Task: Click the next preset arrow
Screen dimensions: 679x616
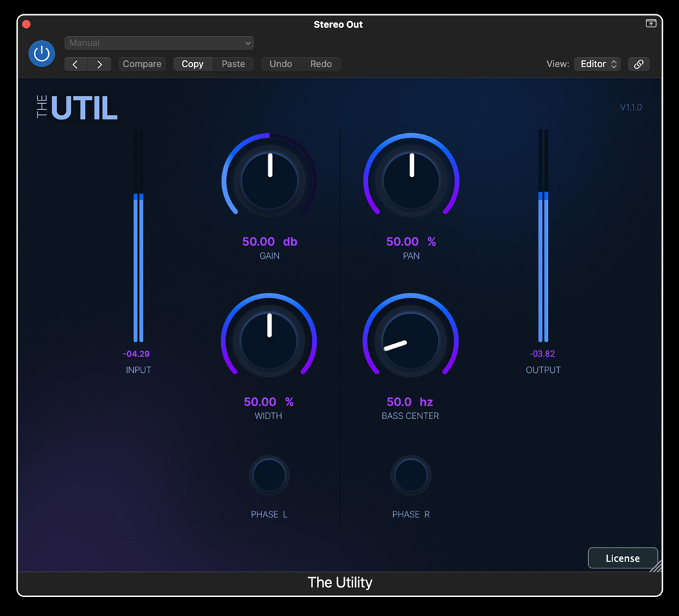Action: (x=100, y=64)
